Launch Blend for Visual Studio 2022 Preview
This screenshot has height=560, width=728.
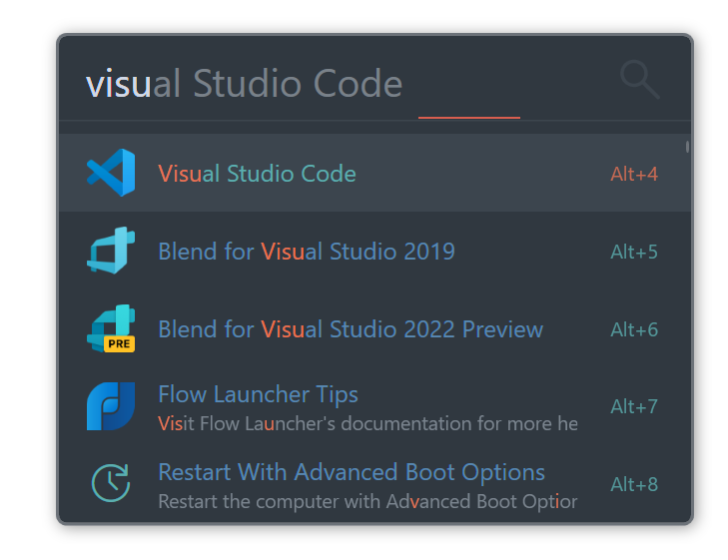click(374, 329)
